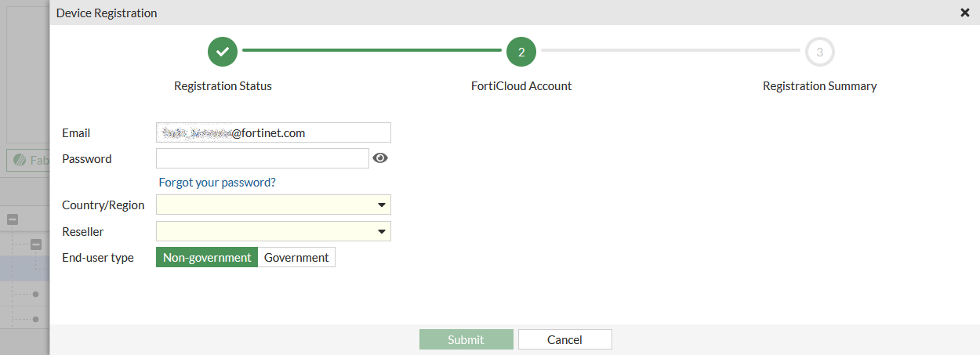Click the Cancel button
The width and height of the screenshot is (980, 355).
[x=564, y=339]
